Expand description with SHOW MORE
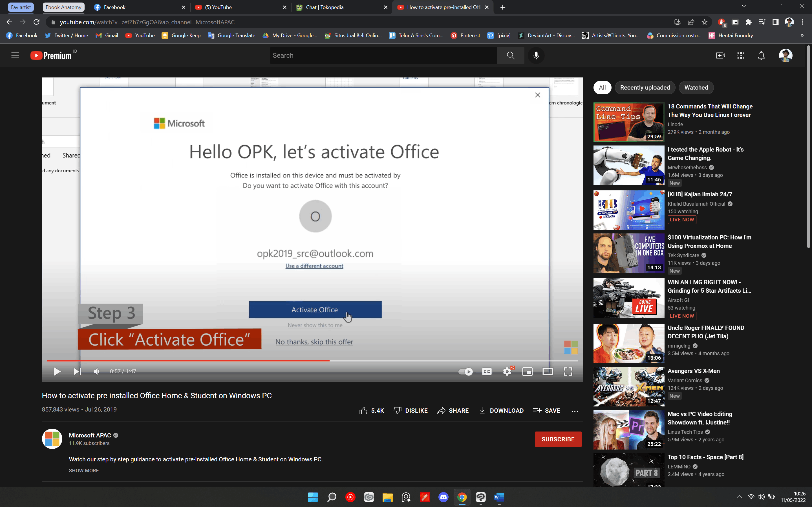 coord(83,470)
